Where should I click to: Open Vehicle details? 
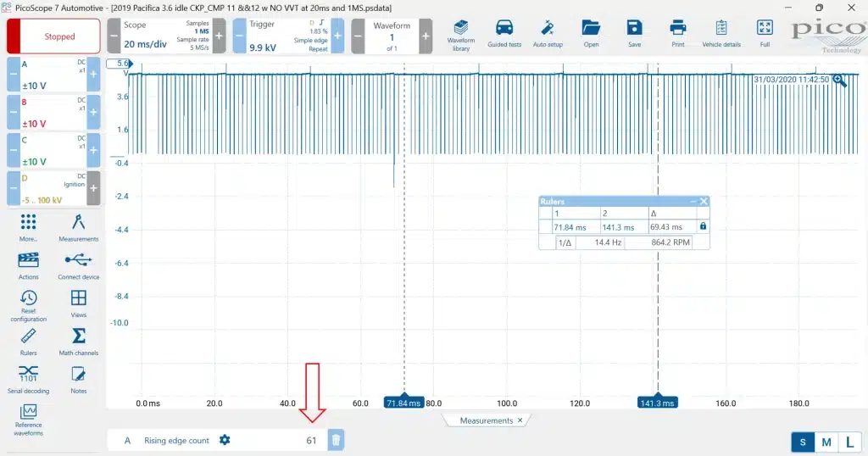click(x=721, y=34)
